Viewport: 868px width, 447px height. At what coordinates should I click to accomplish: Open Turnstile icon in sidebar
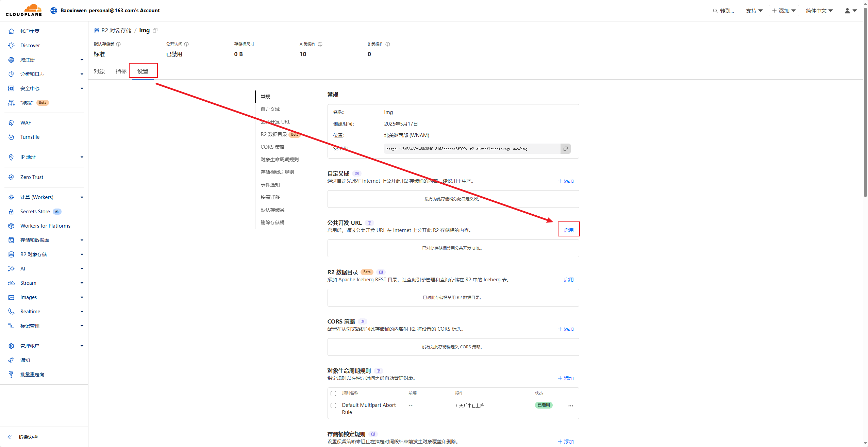[x=11, y=137]
